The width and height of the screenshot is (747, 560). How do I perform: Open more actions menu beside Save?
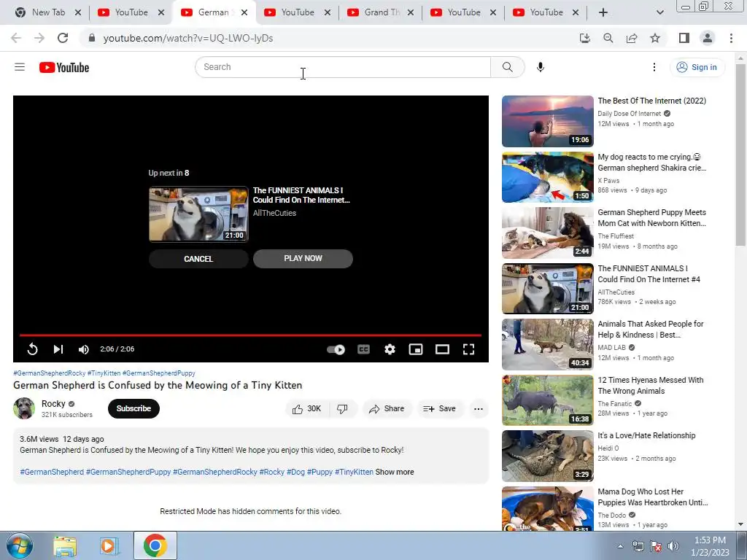[479, 408]
